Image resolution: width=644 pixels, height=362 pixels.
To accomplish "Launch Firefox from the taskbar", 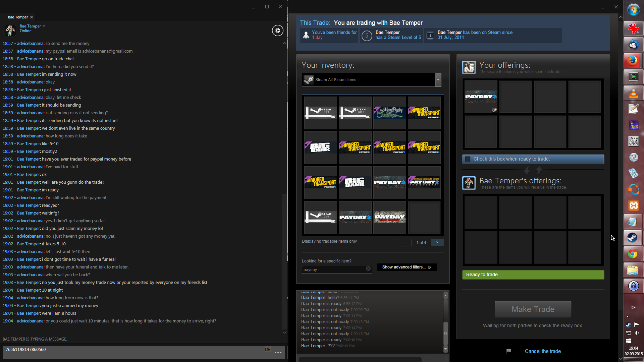I will [x=633, y=61].
